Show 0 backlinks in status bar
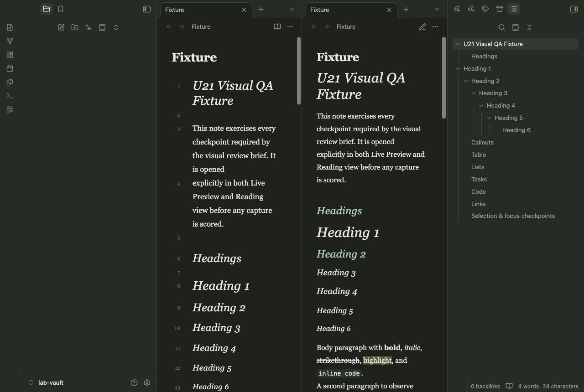 (x=485, y=386)
